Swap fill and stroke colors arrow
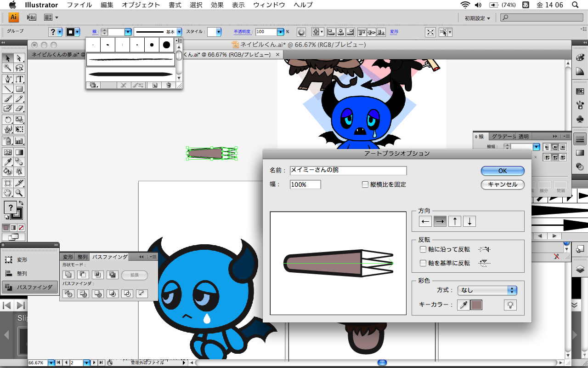The image size is (588, 368). point(21,203)
